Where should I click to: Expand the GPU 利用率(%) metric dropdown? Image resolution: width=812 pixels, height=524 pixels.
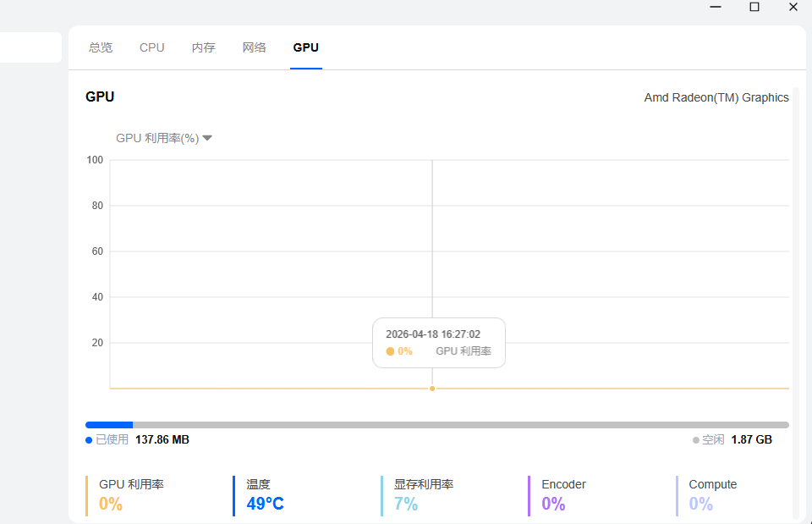tap(164, 138)
